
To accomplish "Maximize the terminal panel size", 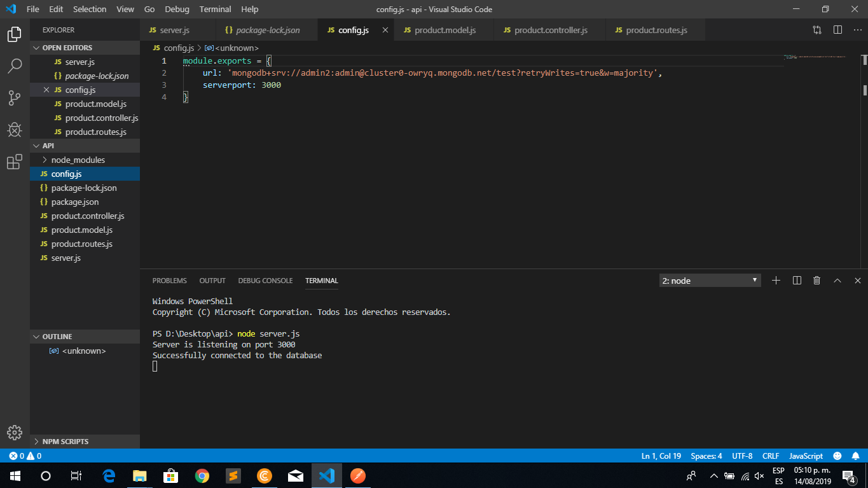I will click(837, 281).
